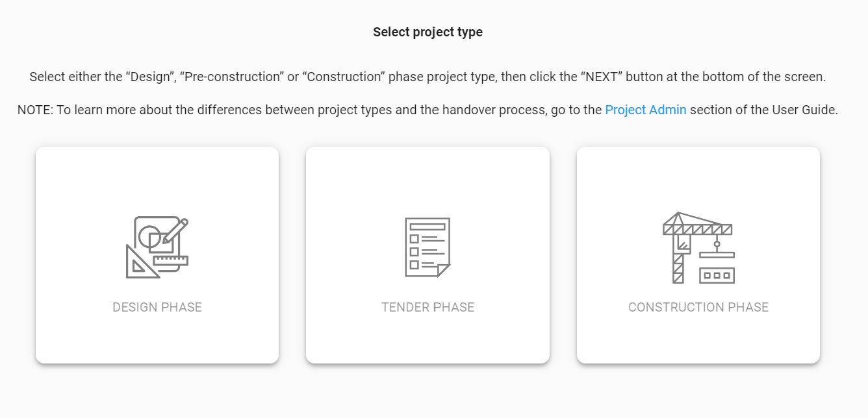
Task: Select the TENDER PHASE label
Action: click(x=428, y=307)
